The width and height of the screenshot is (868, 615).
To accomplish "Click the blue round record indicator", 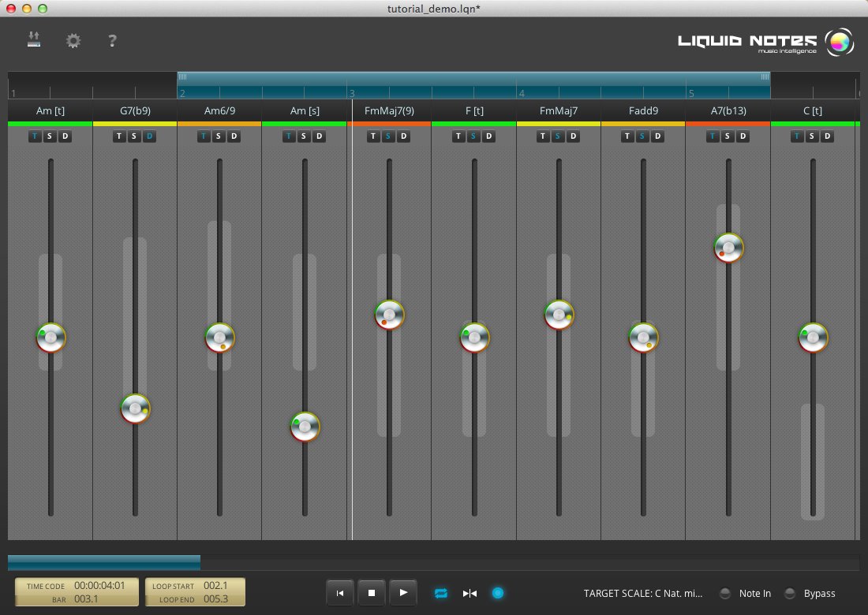I will [x=497, y=593].
